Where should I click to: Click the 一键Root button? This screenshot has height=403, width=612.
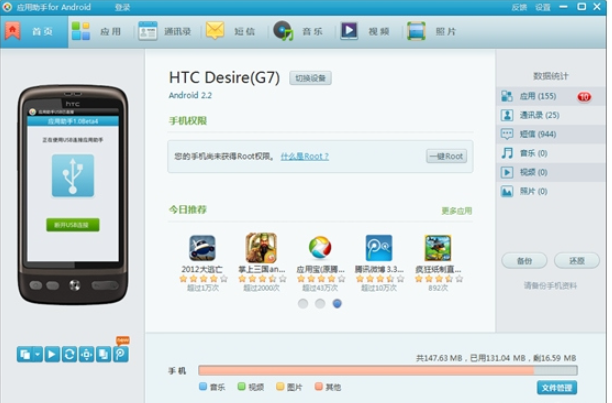pos(446,156)
